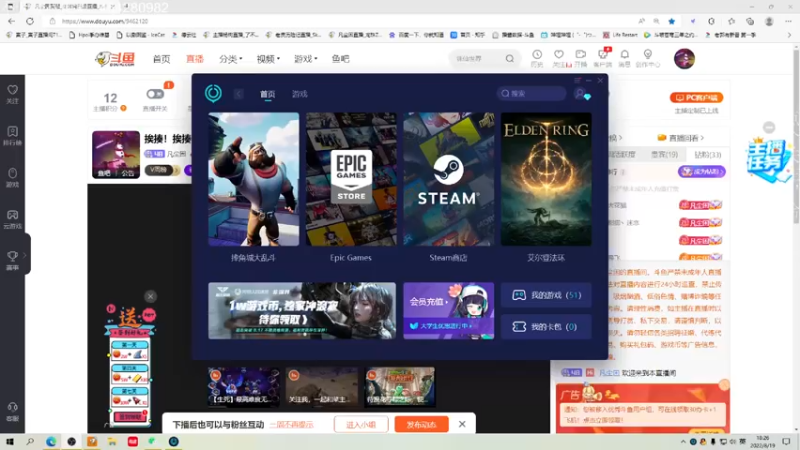Click the PC客户端 orange button
The width and height of the screenshot is (800, 450).
(x=696, y=97)
